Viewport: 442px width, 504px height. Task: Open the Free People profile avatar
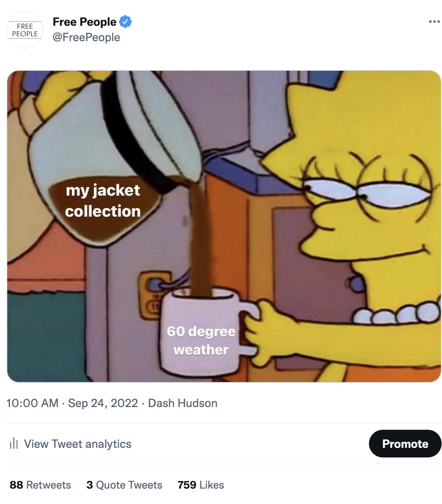pyautogui.click(x=25, y=30)
